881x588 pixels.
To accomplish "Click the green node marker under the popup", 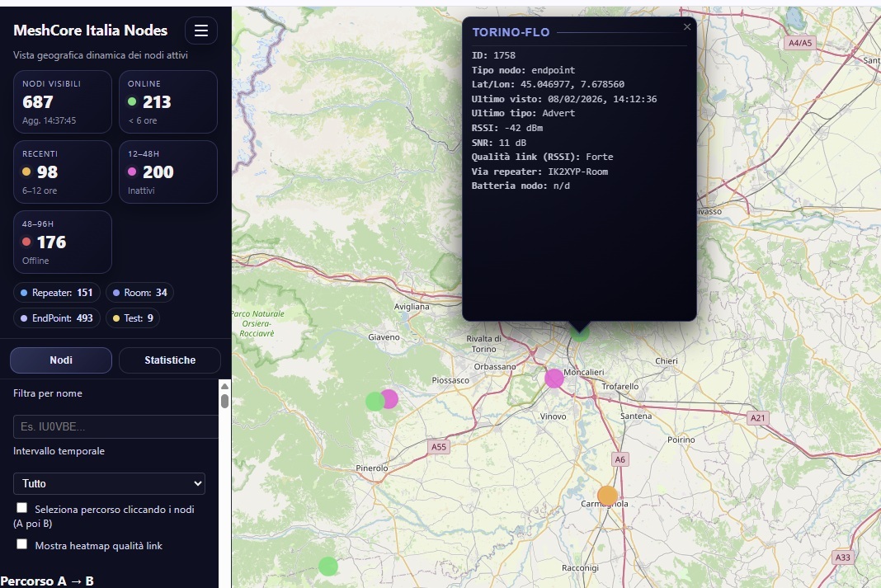I will [x=580, y=332].
